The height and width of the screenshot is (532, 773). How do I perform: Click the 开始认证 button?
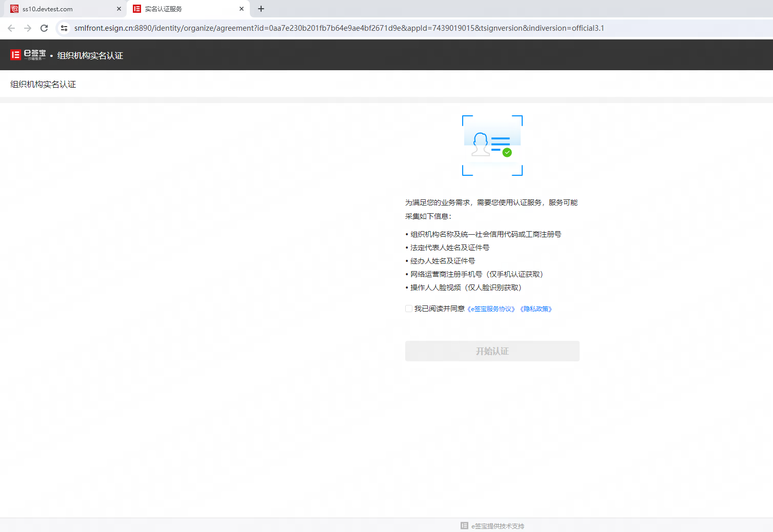coord(492,351)
